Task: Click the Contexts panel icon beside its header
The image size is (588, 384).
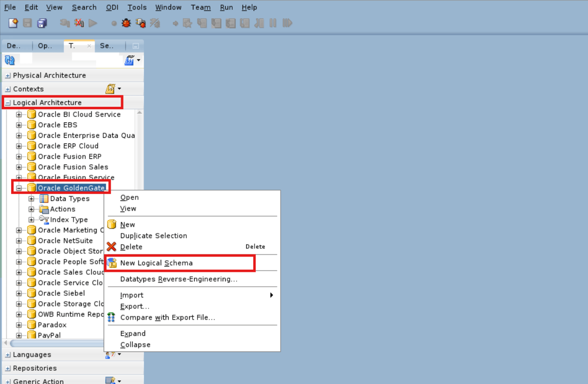Action: click(x=111, y=88)
